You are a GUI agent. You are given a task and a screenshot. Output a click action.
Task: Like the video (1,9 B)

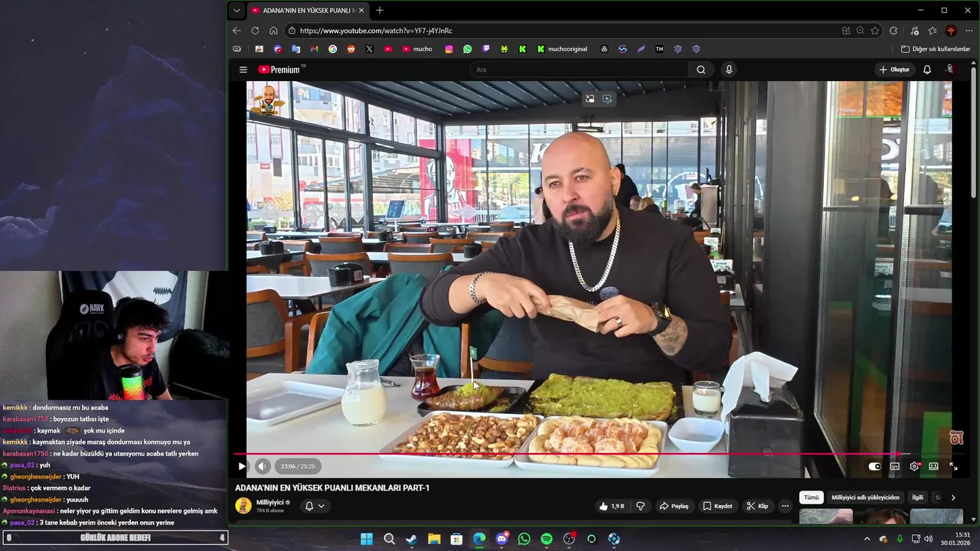coord(612,506)
